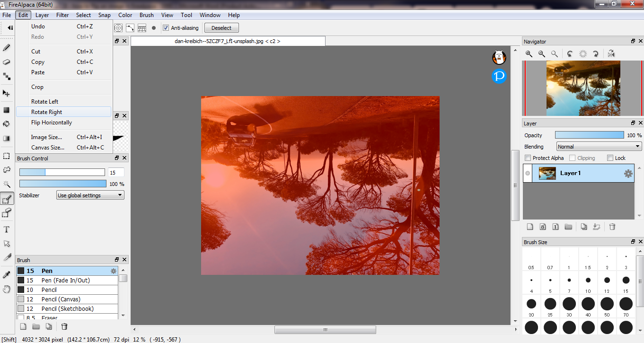Click the brush size value field showing 15
Screen dimensions: 644x343
pyautogui.click(x=116, y=173)
